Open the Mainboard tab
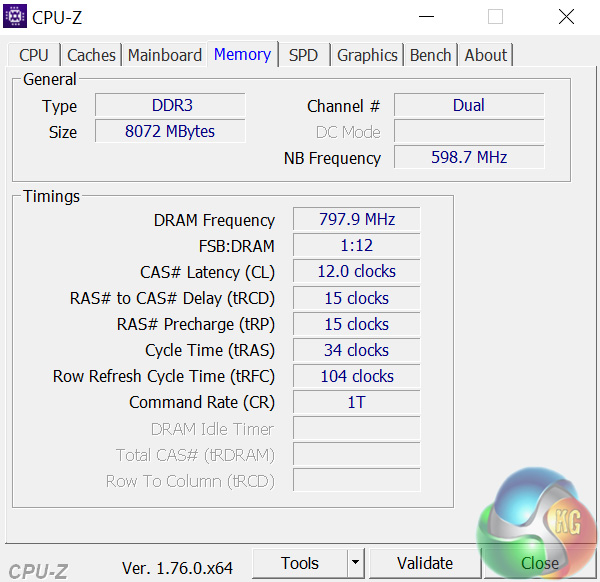This screenshot has height=582, width=600. coord(165,55)
